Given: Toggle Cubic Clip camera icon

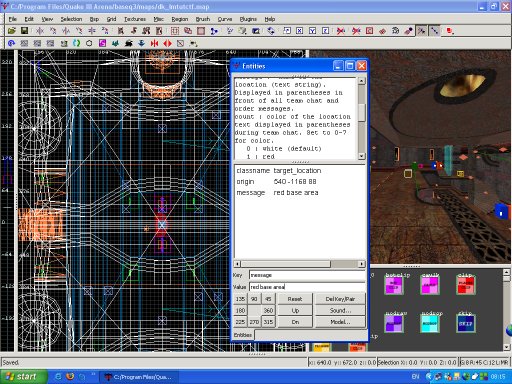Looking at the screenshot, I should pos(256,31).
